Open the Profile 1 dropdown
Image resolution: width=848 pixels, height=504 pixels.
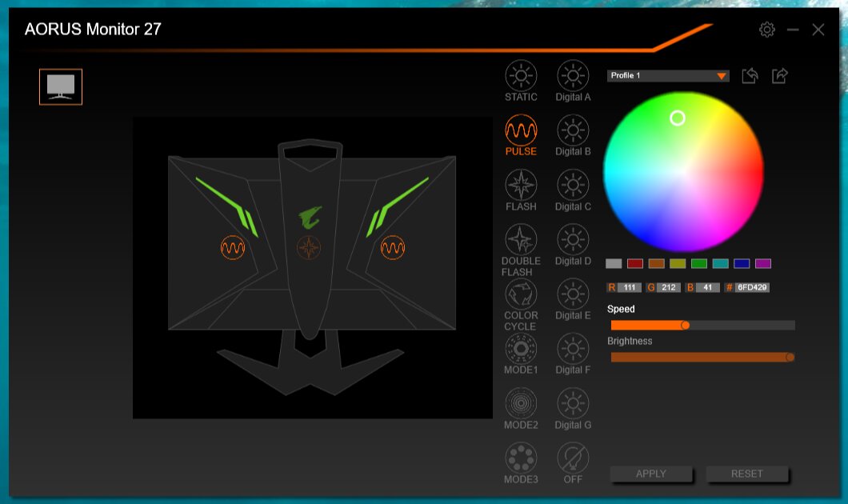pos(668,76)
